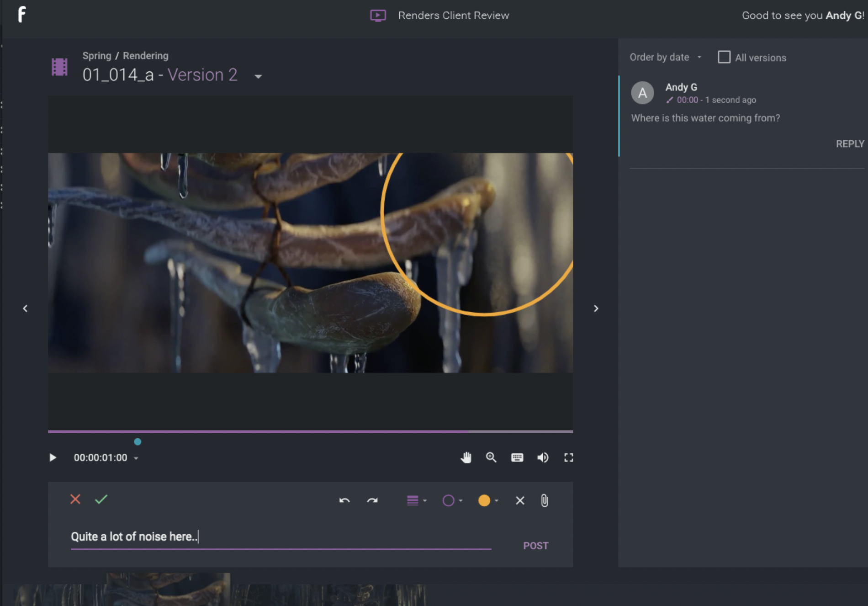This screenshot has height=606, width=868.
Task: Approve the version with green checkmark
Action: (101, 499)
